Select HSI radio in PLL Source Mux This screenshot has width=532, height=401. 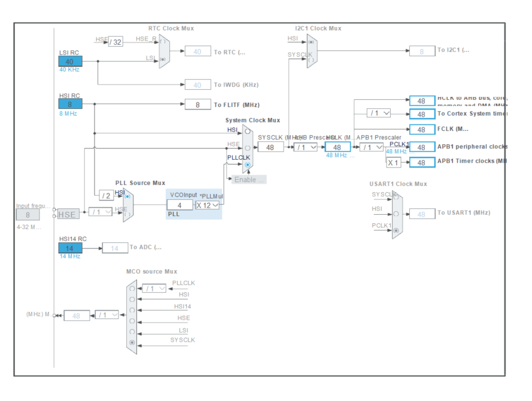[127, 196]
